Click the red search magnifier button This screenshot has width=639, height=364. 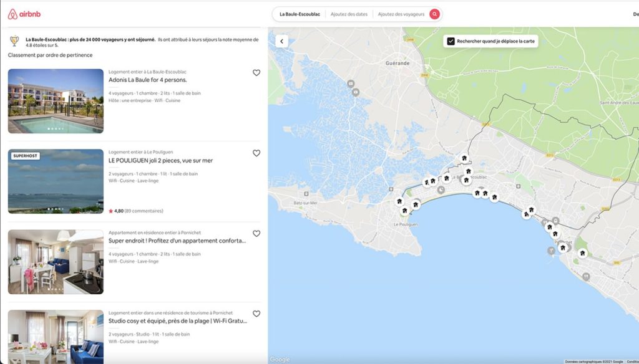click(x=434, y=14)
